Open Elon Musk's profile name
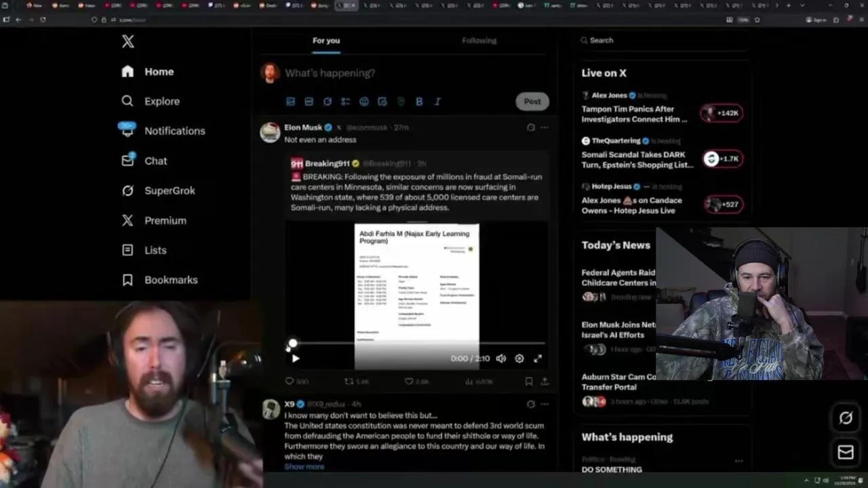Image resolution: width=868 pixels, height=488 pixels. pyautogui.click(x=303, y=127)
